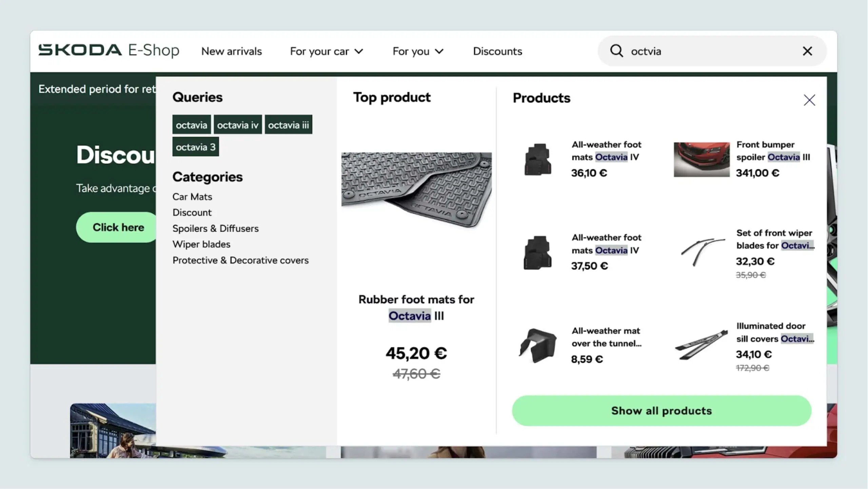Open Rubber foot mats for Octavia III
This screenshot has height=489, width=868.
coord(416,308)
